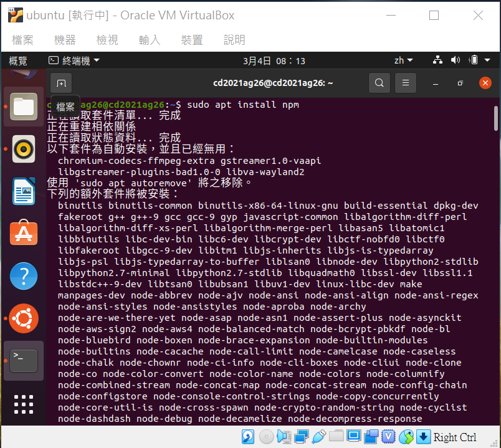Click the package name 'chromium-codecs-ffmpeg-extra'

coord(136,161)
